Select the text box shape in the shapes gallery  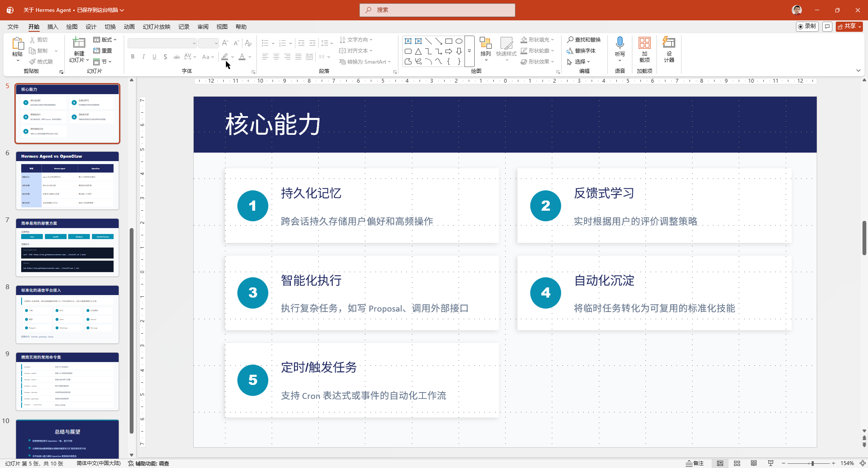(x=408, y=41)
